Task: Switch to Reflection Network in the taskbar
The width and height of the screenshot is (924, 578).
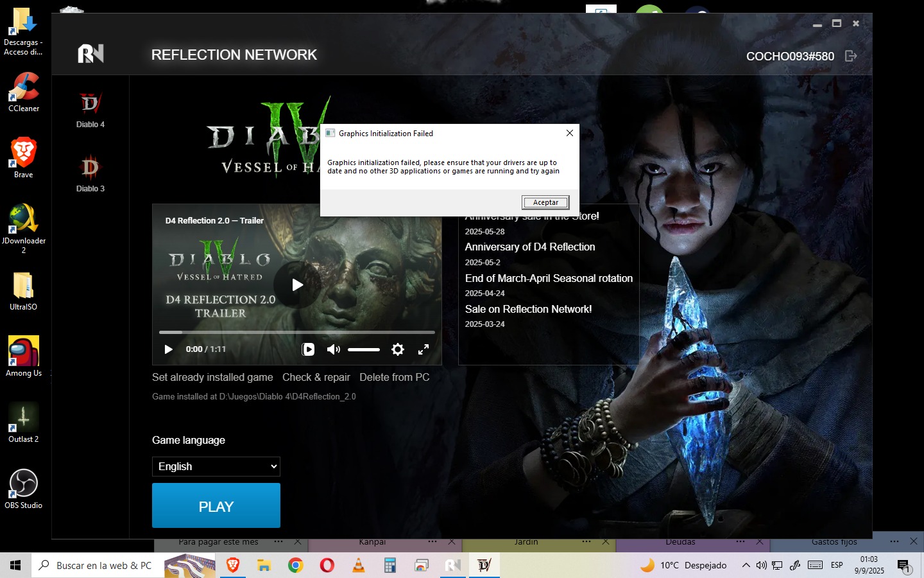Action: click(452, 565)
